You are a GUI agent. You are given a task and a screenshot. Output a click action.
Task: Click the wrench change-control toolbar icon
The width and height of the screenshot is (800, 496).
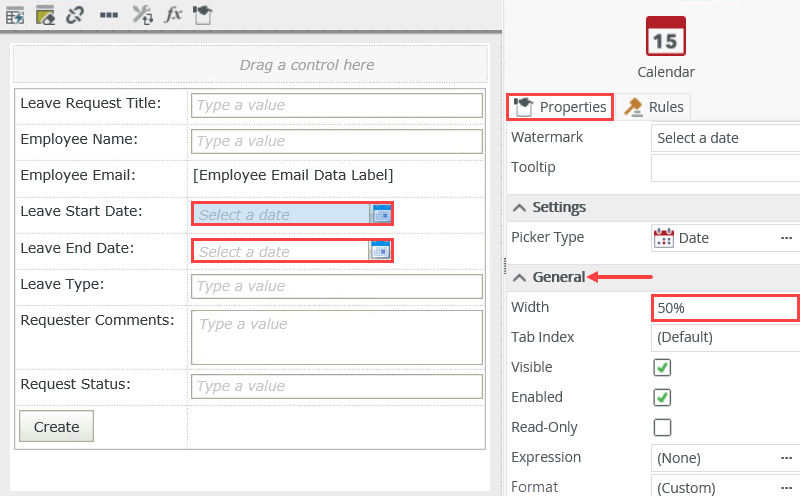click(x=142, y=15)
